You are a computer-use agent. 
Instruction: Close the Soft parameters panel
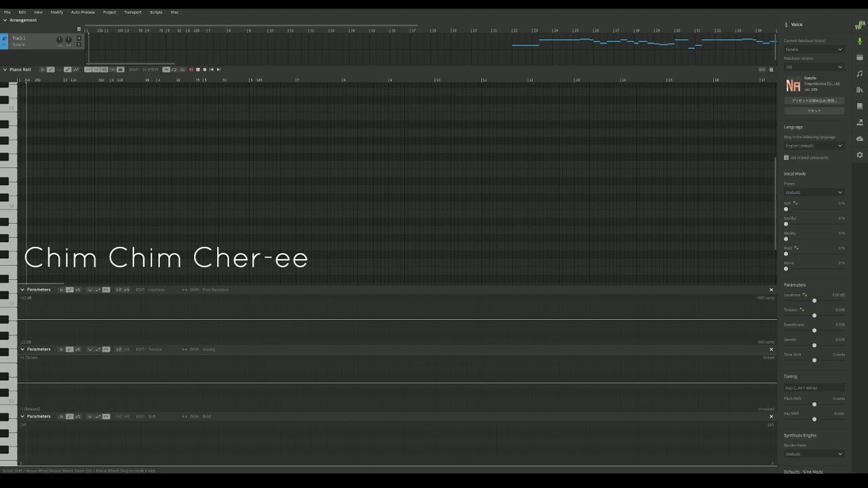771,416
